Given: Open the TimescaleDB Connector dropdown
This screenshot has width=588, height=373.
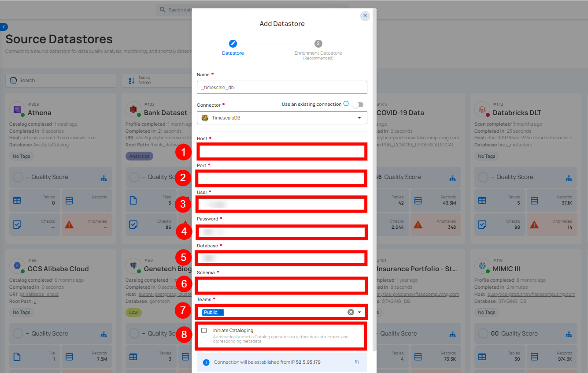Looking at the screenshot, I should [282, 118].
